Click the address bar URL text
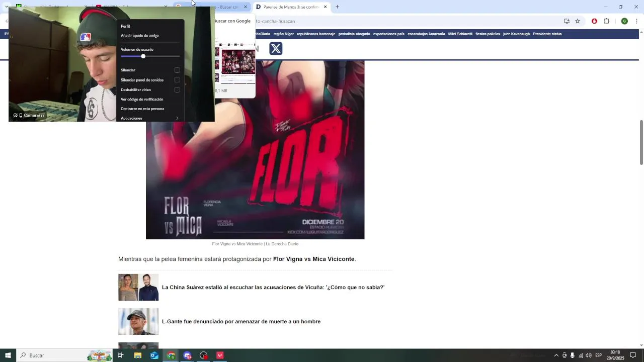The height and width of the screenshot is (362, 644). coord(275,21)
